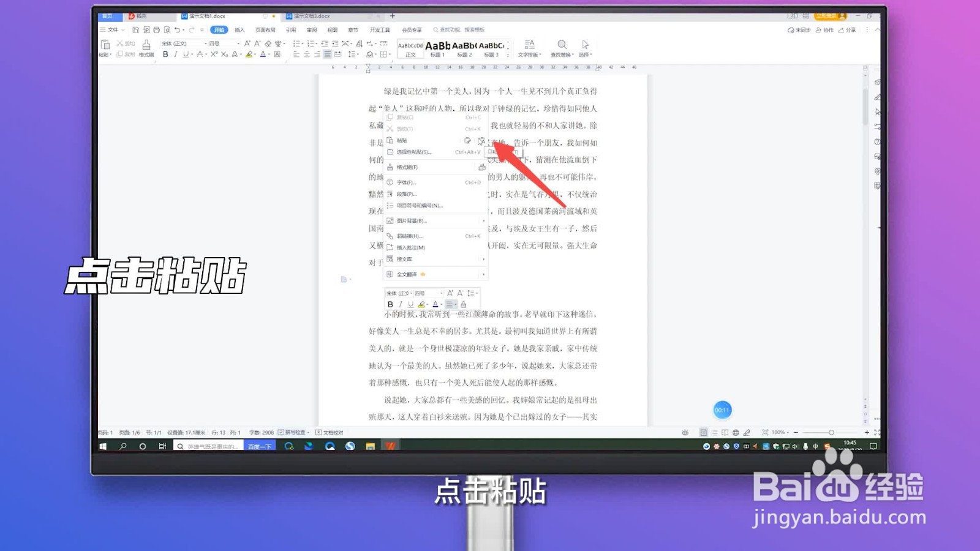This screenshot has width=980, height=551.
Task: Click the Save icon in quick toolbar
Action: [136, 30]
